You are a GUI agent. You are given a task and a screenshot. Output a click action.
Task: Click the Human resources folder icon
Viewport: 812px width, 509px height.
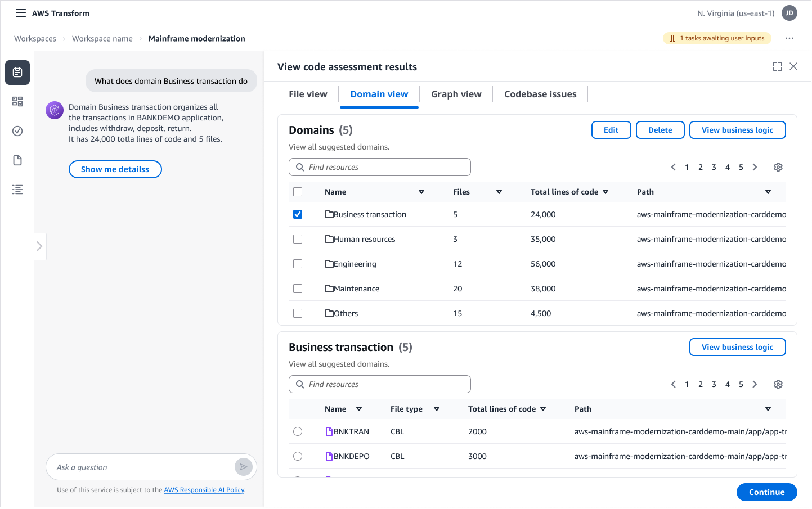(329, 239)
